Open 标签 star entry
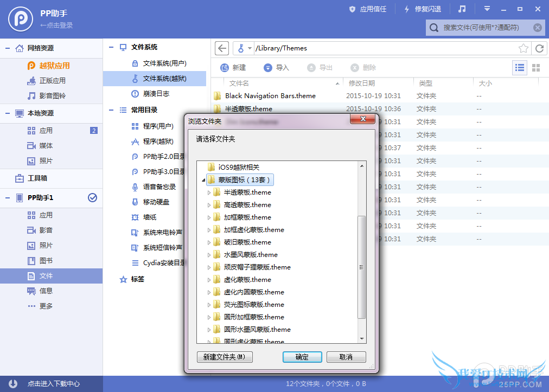Screen dimensions: 549x392 tap(132, 279)
